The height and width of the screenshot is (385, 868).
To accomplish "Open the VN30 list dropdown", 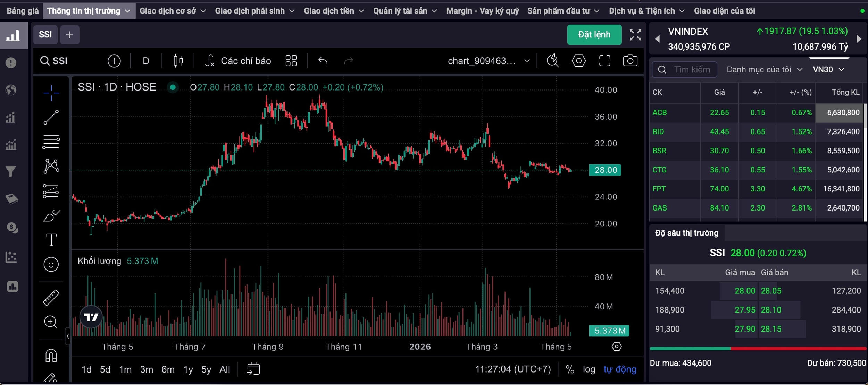I will pos(828,70).
